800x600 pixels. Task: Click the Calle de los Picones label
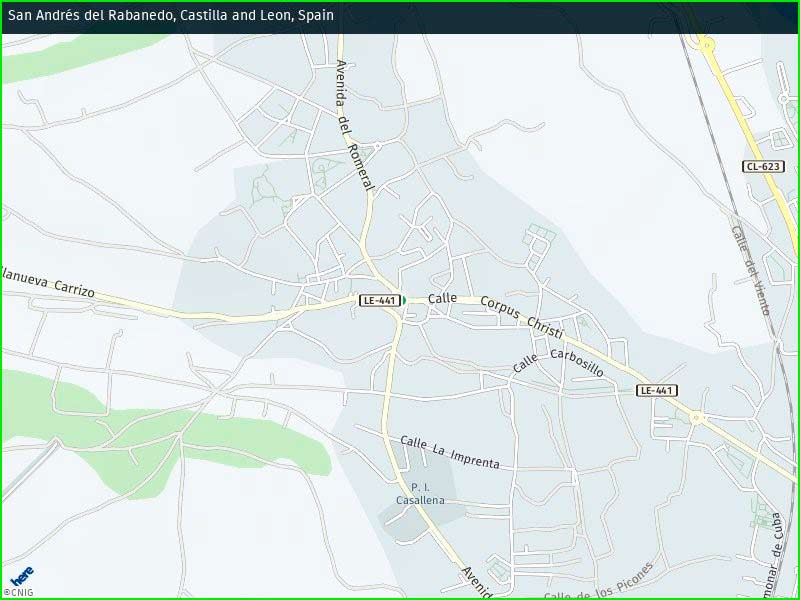coord(598,582)
